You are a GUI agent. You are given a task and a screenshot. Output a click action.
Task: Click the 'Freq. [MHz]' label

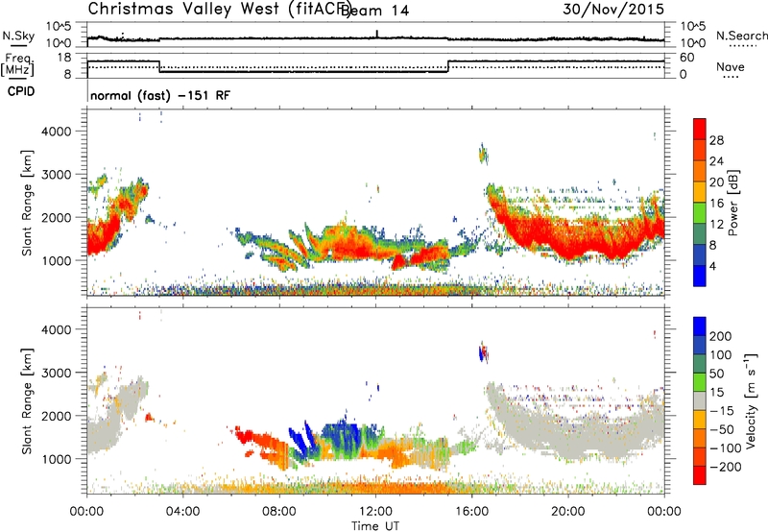pyautogui.click(x=17, y=65)
